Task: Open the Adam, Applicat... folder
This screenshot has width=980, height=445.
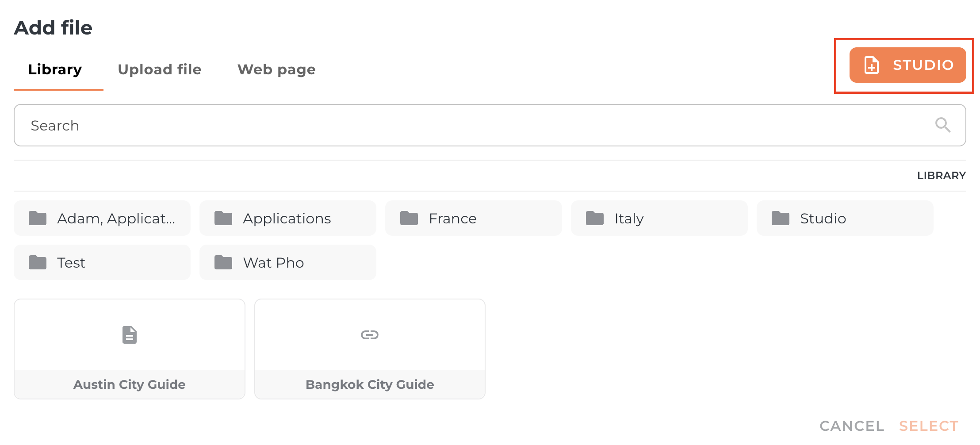Action: coord(102,218)
